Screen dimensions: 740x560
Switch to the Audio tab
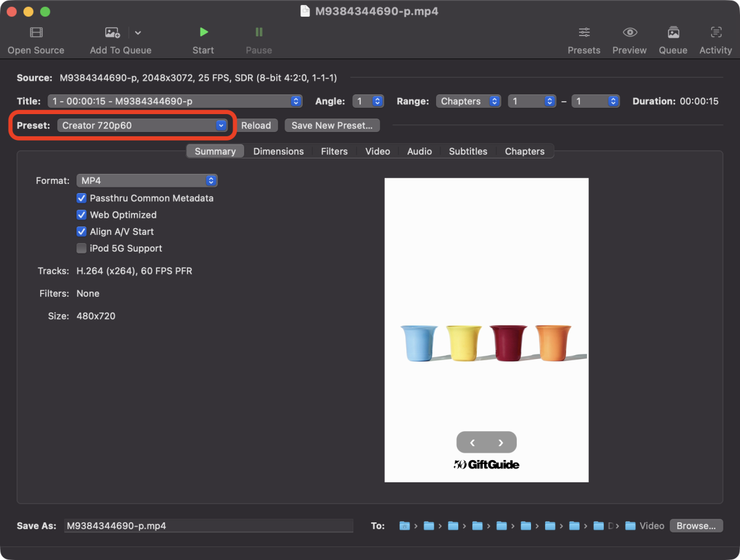(x=419, y=150)
